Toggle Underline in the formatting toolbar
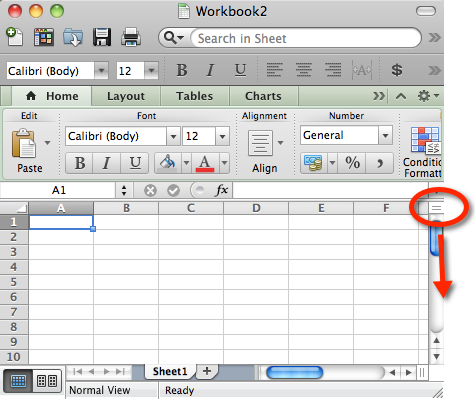 (240, 70)
